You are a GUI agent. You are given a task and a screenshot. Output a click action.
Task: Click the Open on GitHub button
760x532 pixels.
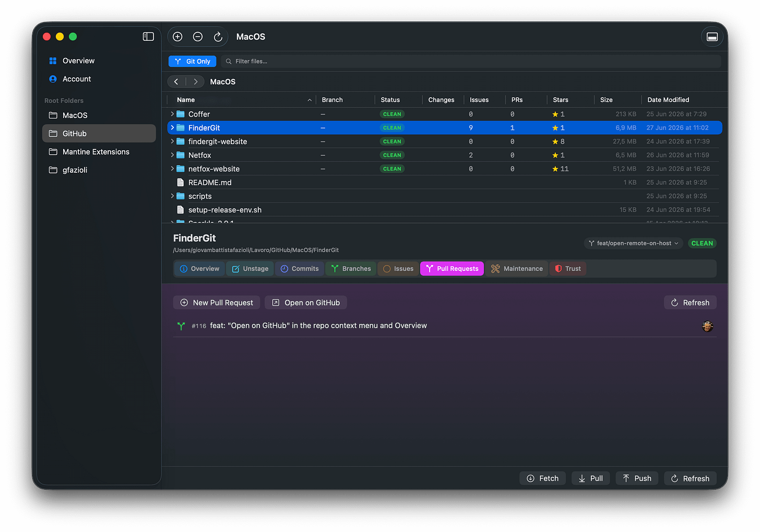pyautogui.click(x=306, y=303)
